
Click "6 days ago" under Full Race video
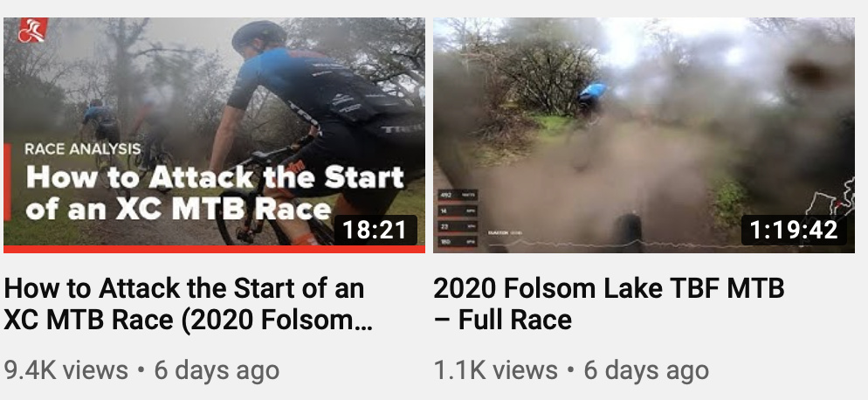click(646, 370)
